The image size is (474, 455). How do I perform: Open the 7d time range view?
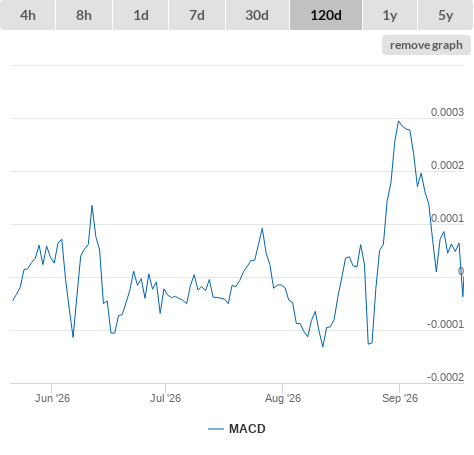coord(197,15)
